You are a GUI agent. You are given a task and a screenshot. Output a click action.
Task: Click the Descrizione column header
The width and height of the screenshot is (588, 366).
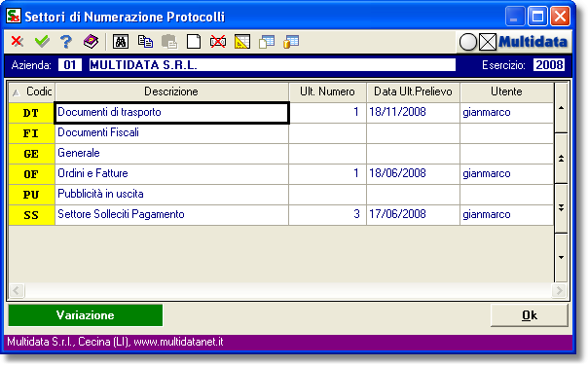(x=171, y=91)
